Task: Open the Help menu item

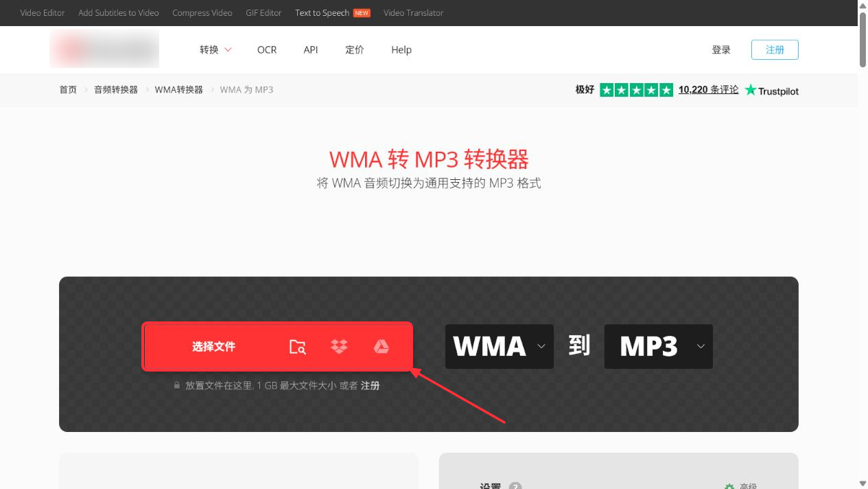Action: click(401, 49)
